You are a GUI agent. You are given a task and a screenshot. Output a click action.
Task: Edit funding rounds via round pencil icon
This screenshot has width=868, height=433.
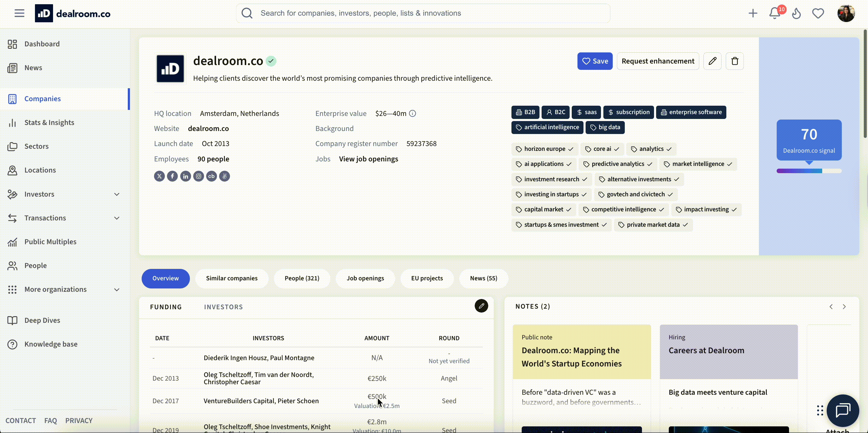[x=481, y=306]
